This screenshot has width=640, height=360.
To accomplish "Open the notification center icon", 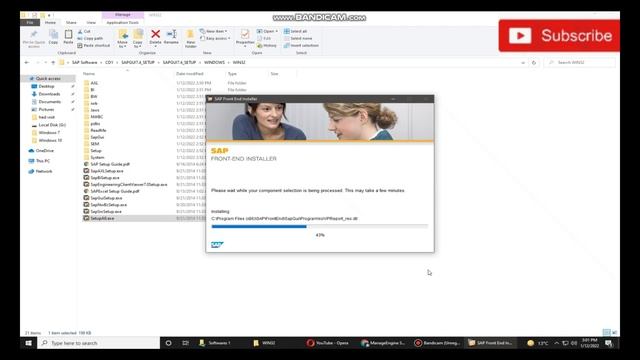I will [x=609, y=343].
